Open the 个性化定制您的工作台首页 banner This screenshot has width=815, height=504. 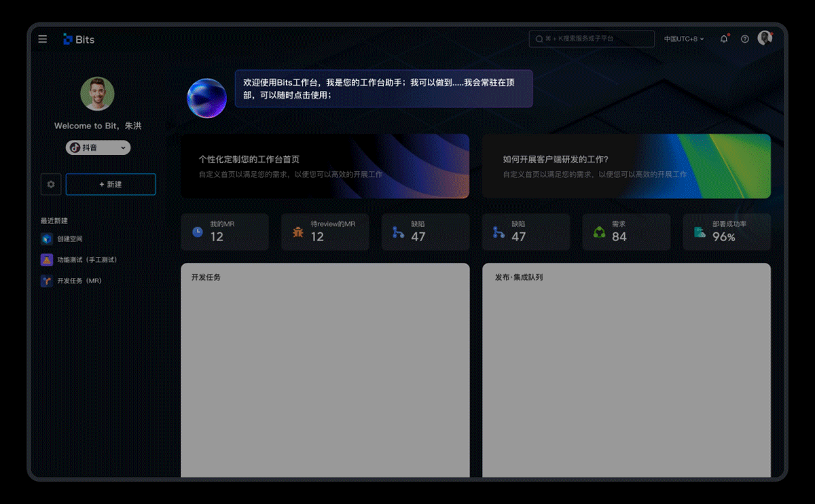[325, 166]
